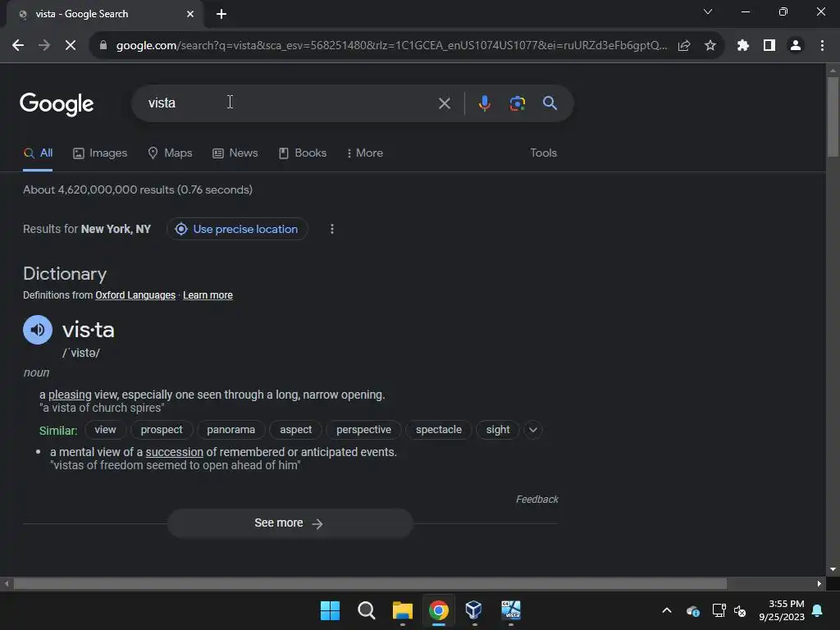Open the Chrome extensions puzzle icon
Screen dimensions: 840x630
pos(743,46)
